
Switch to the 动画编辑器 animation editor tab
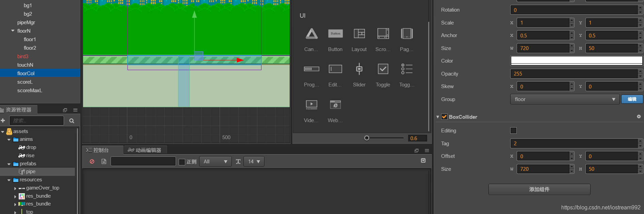click(x=145, y=150)
